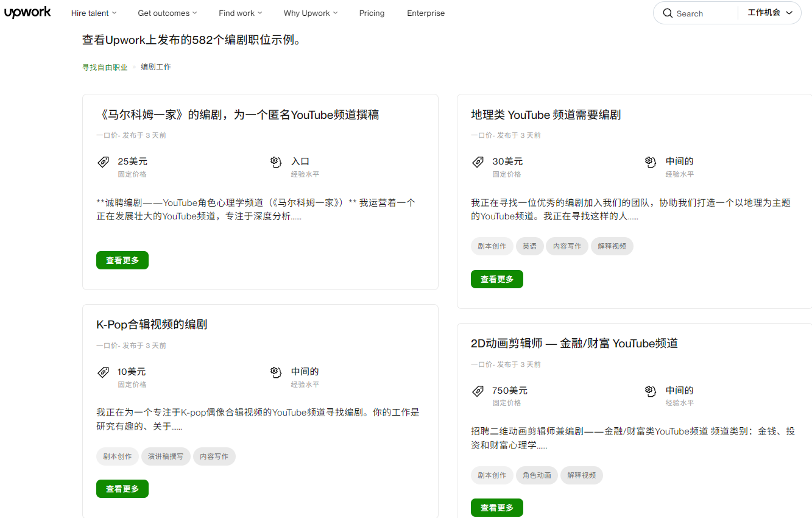Screen dimensions: 812x518
Task: Click 查看更多 in K-Pop合辑视频 card
Action: 122,489
